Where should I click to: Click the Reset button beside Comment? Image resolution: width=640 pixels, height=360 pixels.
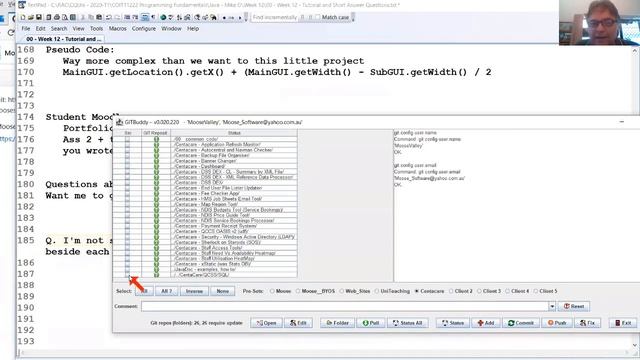coord(574,306)
